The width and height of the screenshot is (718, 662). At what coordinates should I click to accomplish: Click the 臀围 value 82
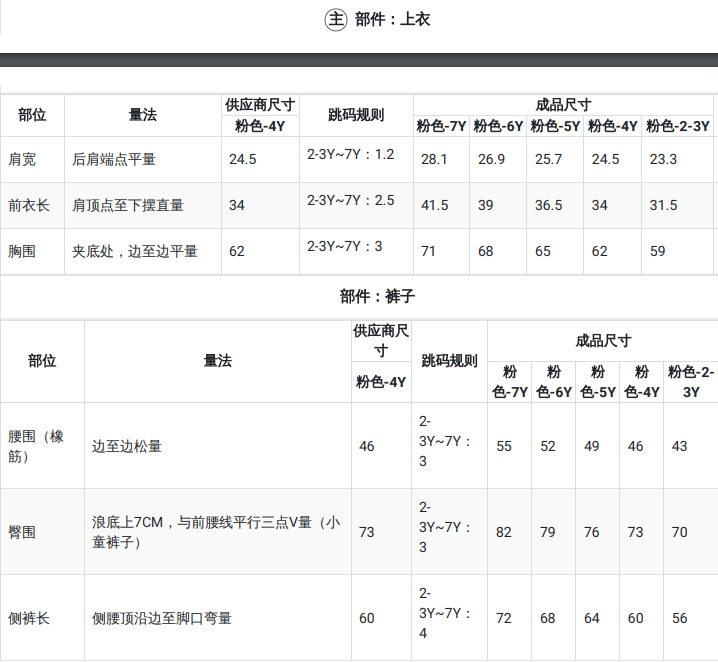tap(504, 532)
